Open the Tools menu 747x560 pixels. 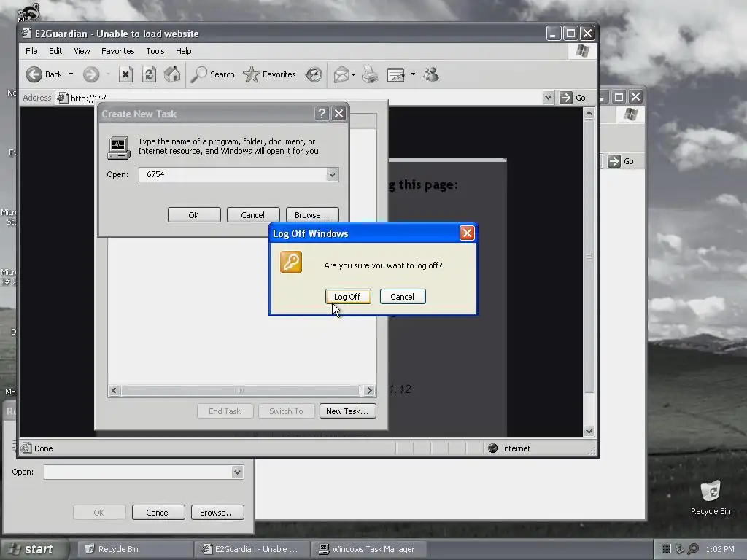click(x=155, y=51)
